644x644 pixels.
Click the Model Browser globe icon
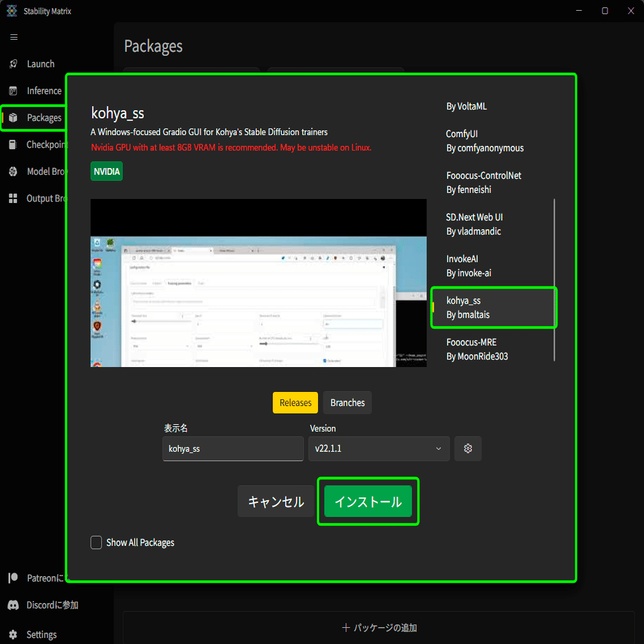13,171
